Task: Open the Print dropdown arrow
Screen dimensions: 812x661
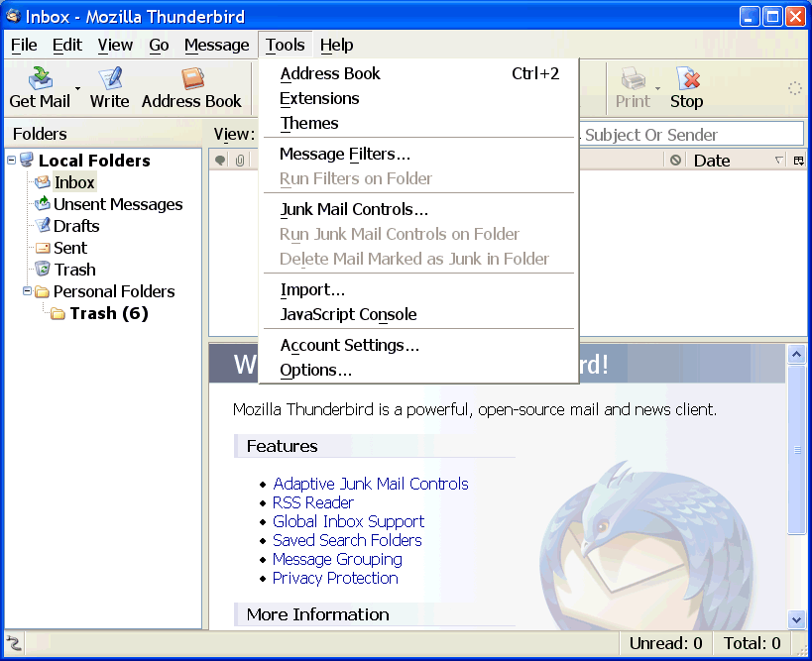Action: click(657, 88)
